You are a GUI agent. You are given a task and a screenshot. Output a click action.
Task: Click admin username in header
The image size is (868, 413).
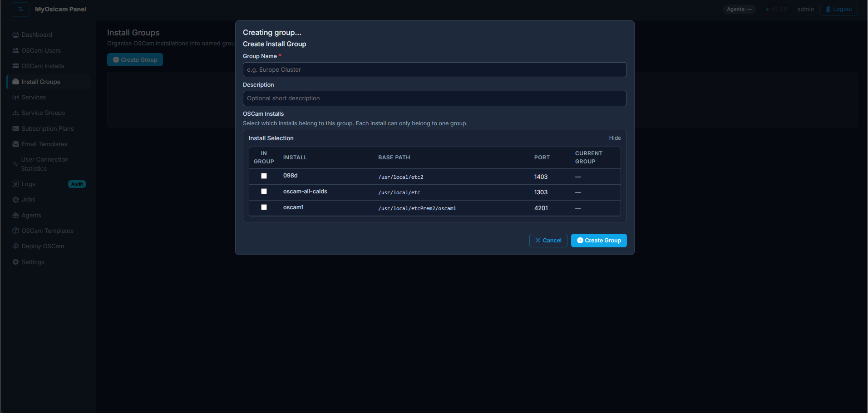pos(805,9)
